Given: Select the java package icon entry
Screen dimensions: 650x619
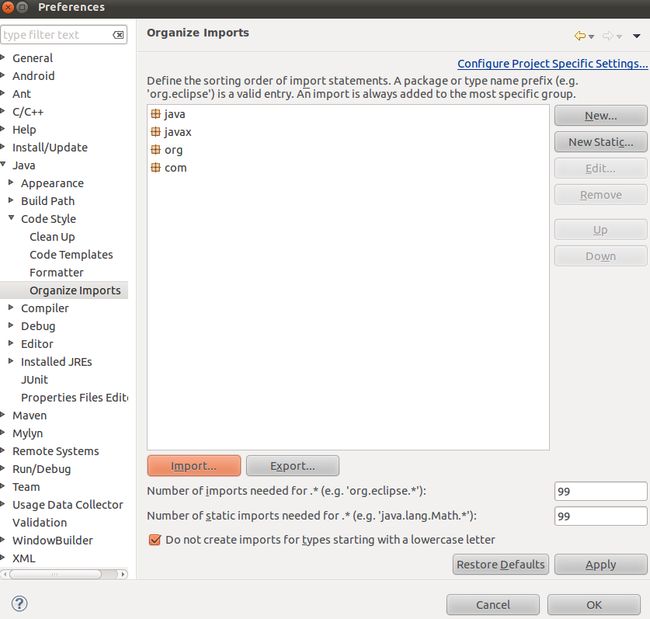Looking at the screenshot, I should click(155, 114).
